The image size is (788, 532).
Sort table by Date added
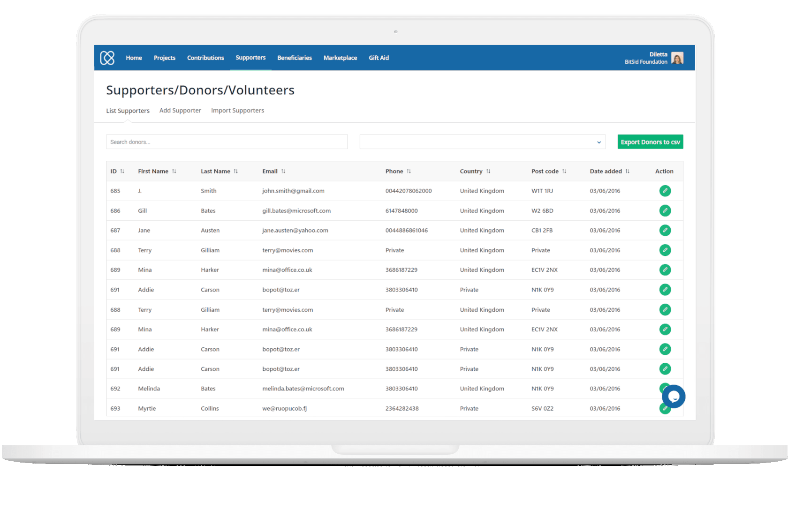[627, 172]
